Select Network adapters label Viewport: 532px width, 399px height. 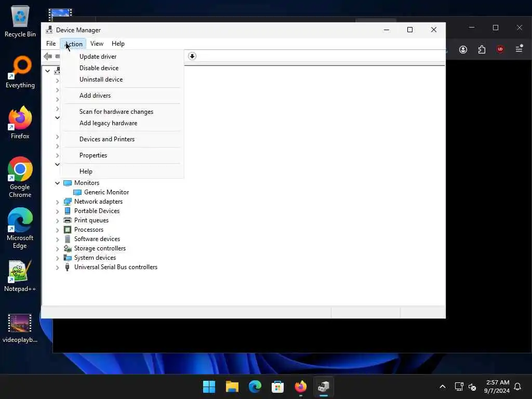pyautogui.click(x=98, y=202)
